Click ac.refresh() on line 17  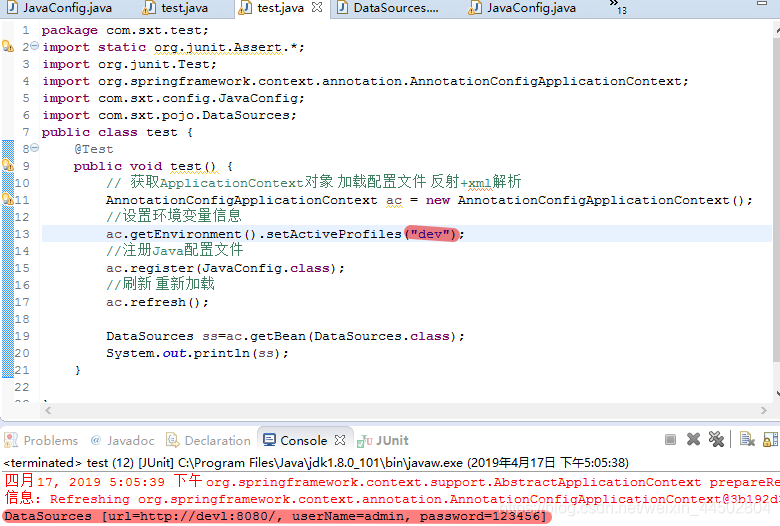(x=157, y=302)
